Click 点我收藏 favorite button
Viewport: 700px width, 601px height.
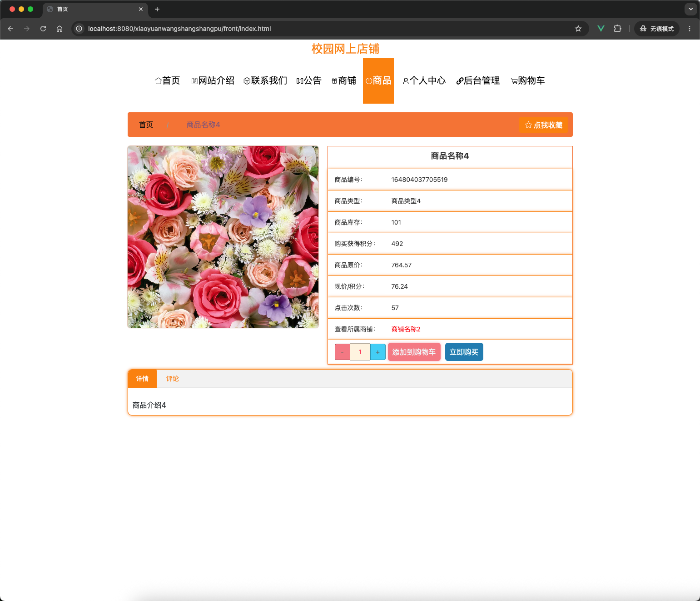[x=544, y=125]
